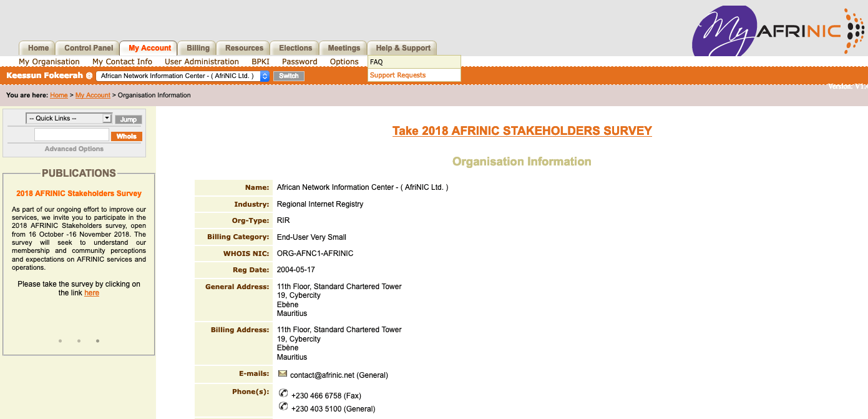Click the Advanced Options link
Screen dimensions: 868x419
coord(74,149)
